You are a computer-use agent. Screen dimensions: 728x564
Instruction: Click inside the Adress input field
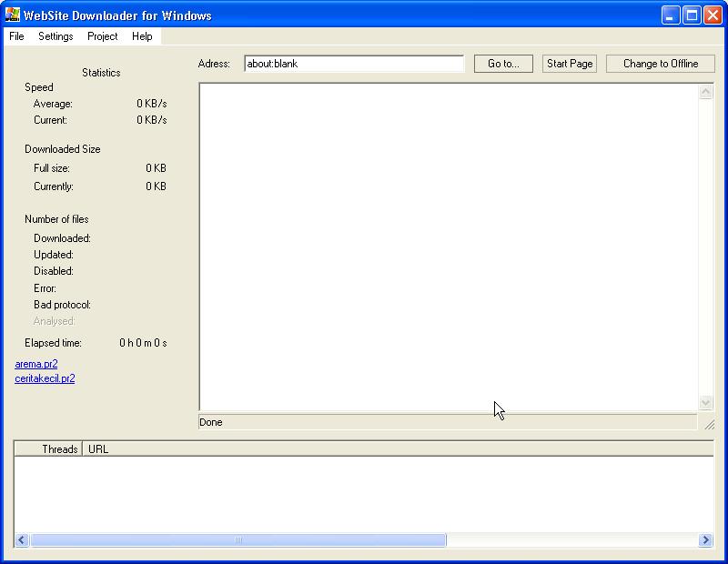pyautogui.click(x=355, y=64)
